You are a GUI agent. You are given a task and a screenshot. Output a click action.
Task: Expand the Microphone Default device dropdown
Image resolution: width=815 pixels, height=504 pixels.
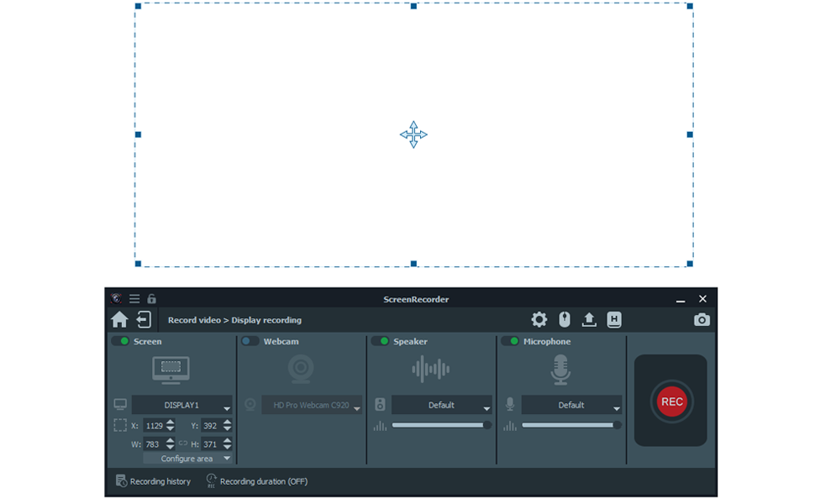click(571, 406)
